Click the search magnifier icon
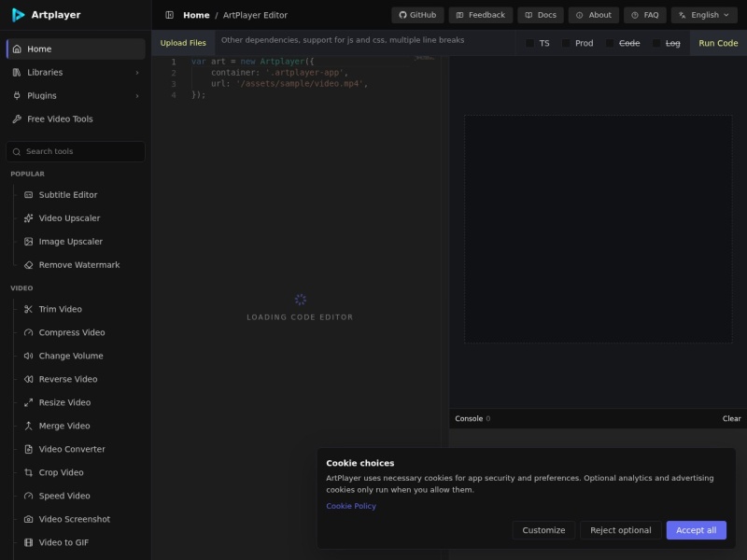Image resolution: width=747 pixels, height=560 pixels. point(17,151)
